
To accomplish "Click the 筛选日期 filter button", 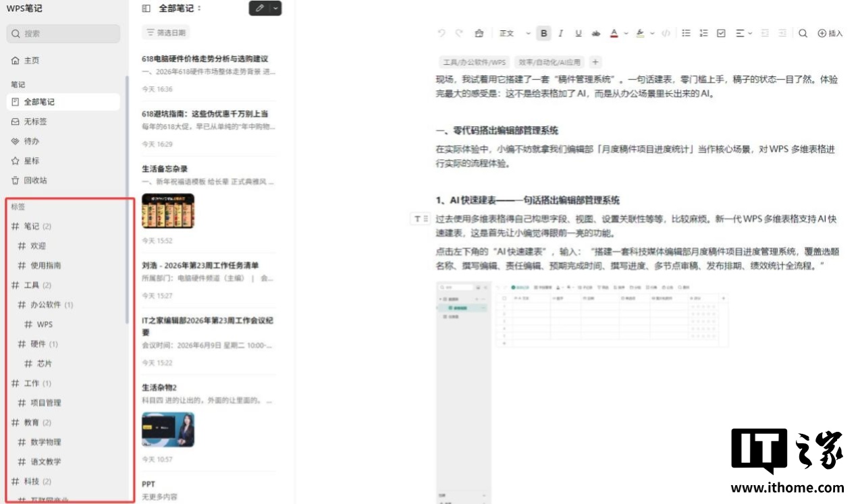I will pyautogui.click(x=166, y=32).
